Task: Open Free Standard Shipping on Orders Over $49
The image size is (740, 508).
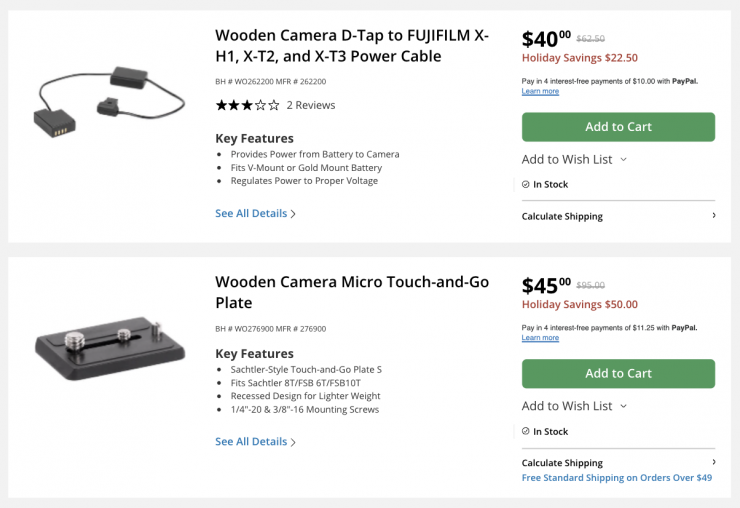Action: [617, 478]
